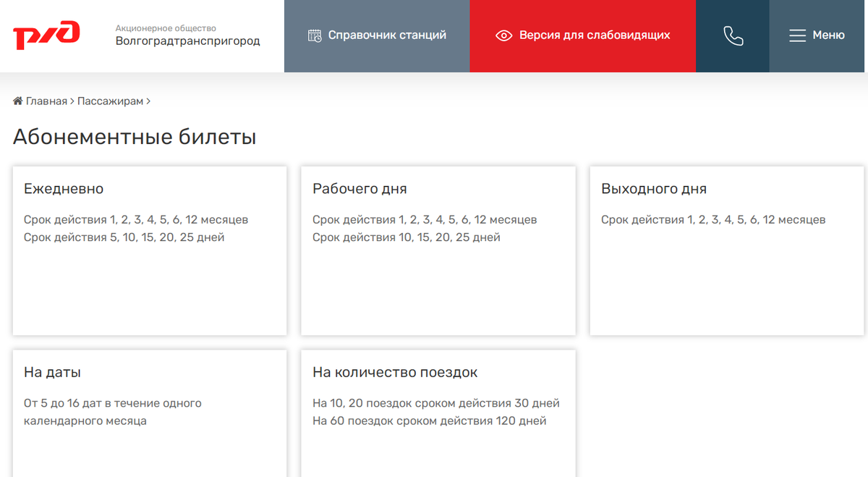868x477 pixels.
Task: Click months validity line under Ежедневно
Action: tap(136, 220)
